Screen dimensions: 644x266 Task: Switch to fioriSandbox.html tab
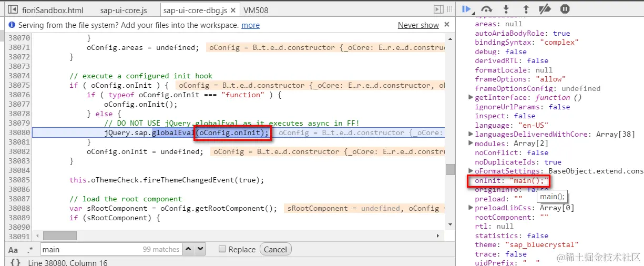[53, 10]
